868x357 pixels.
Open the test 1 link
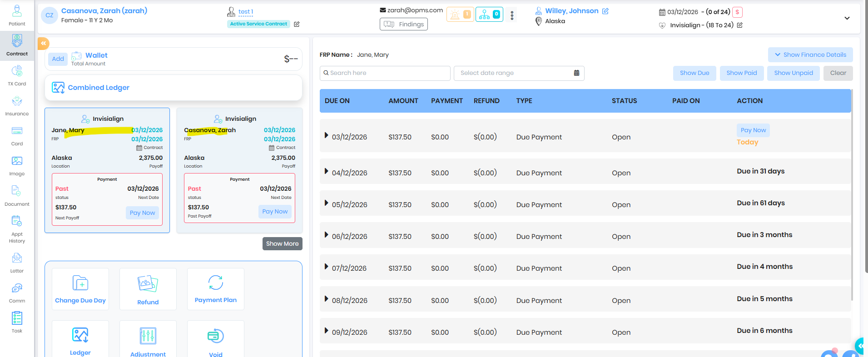pos(246,12)
